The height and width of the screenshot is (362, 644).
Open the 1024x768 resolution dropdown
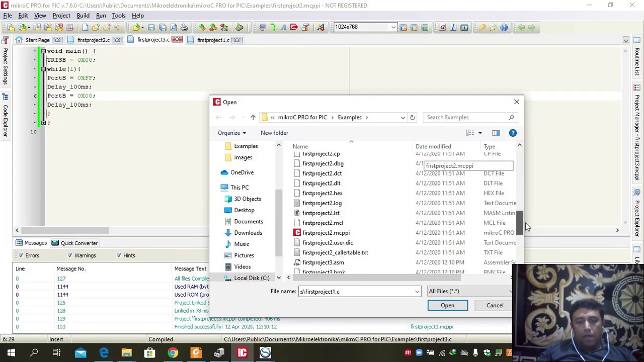coord(393,27)
